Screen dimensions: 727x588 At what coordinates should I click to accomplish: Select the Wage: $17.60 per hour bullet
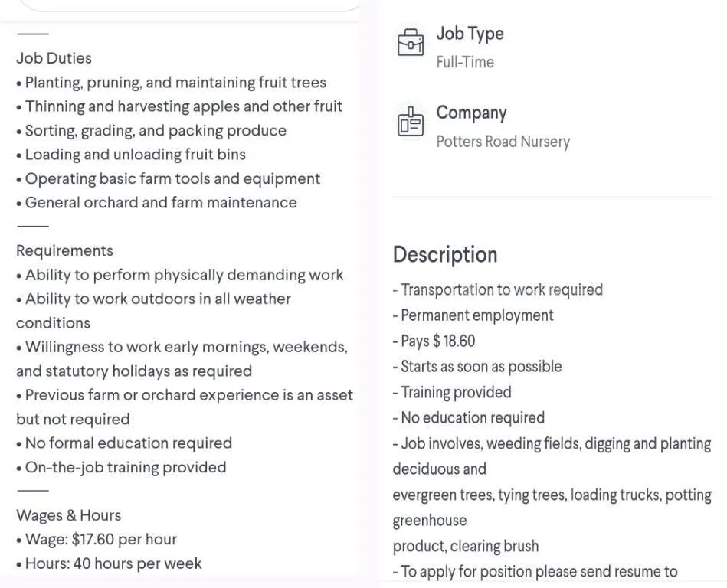click(x=97, y=539)
